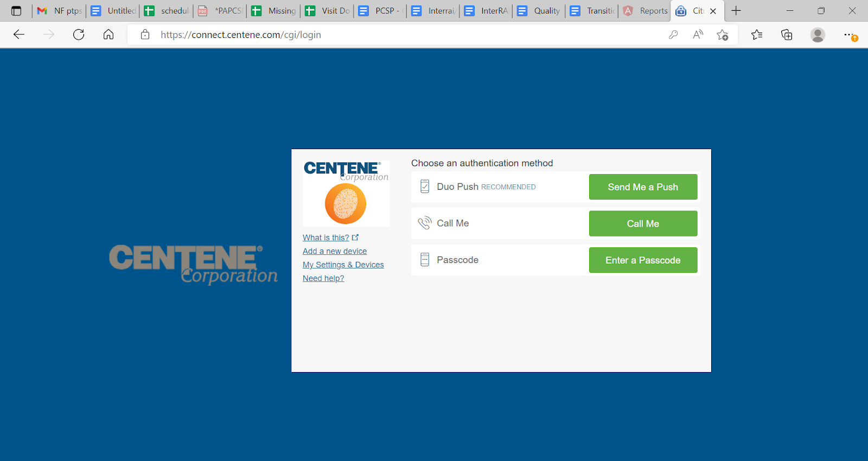Screen dimensions: 868x461
Task: Switch to the PCSP document tab
Action: click(x=380, y=11)
